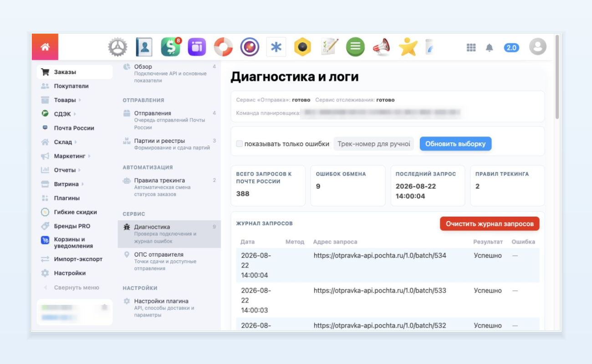This screenshot has width=592, height=364.
Task: Open 'Гибкие скидки' in the sidebar
Action: 75,212
